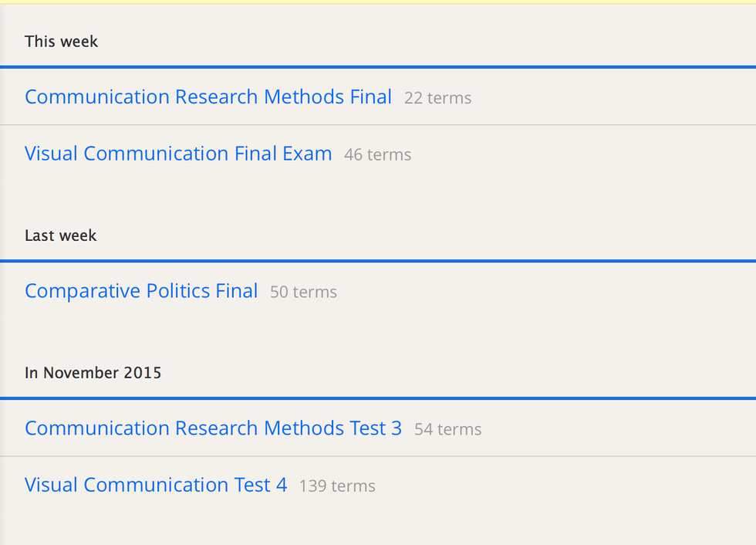Click the "139 terms" count label
Viewport: 756px width, 545px height.
pyautogui.click(x=337, y=486)
